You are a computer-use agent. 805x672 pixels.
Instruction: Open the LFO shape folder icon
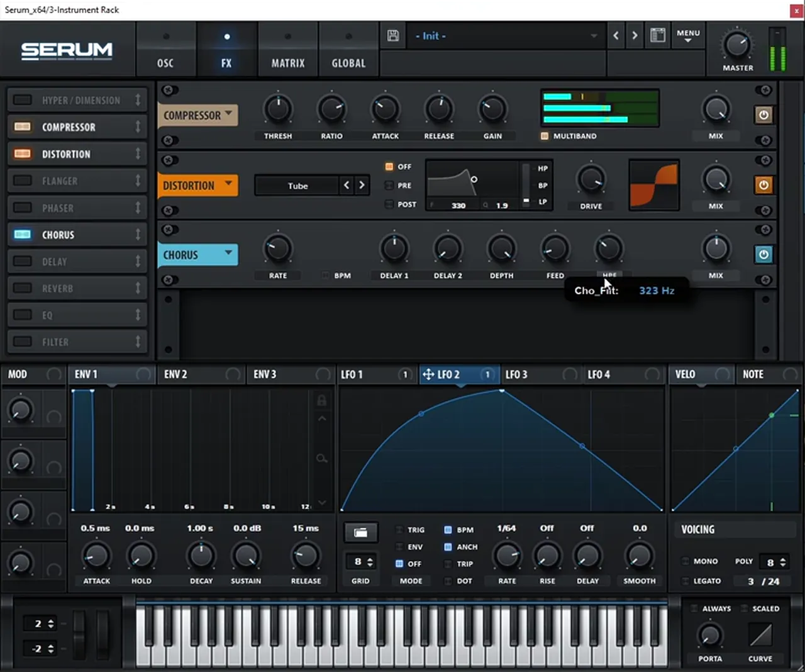click(360, 533)
